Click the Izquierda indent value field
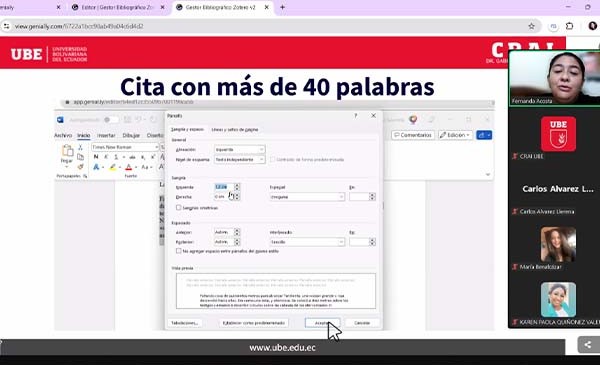The image size is (600, 365). coord(224,187)
